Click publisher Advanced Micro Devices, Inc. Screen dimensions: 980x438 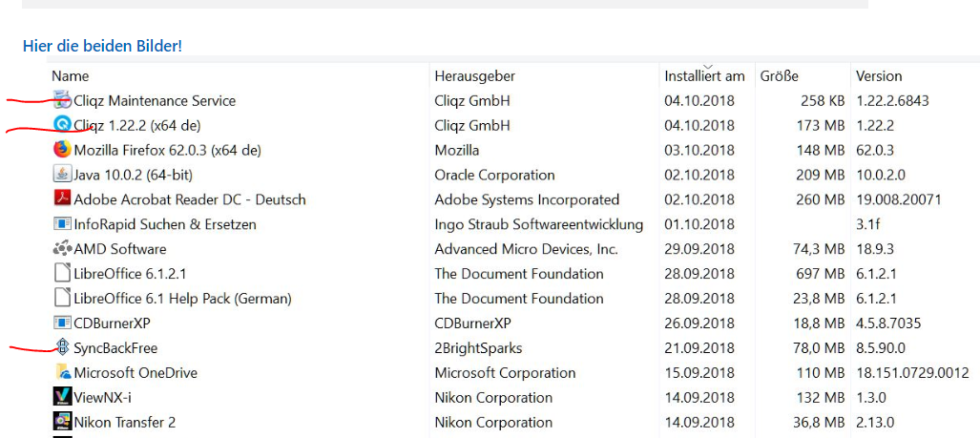coord(526,249)
